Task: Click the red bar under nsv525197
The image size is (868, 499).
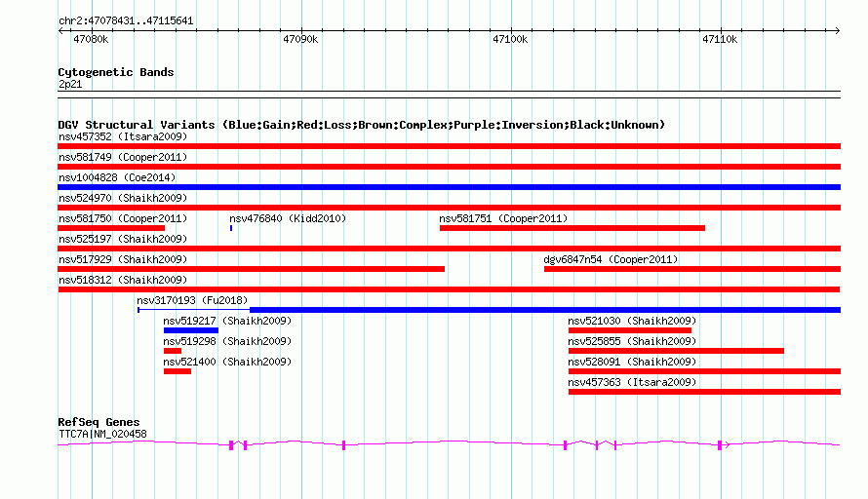Action: (449, 249)
